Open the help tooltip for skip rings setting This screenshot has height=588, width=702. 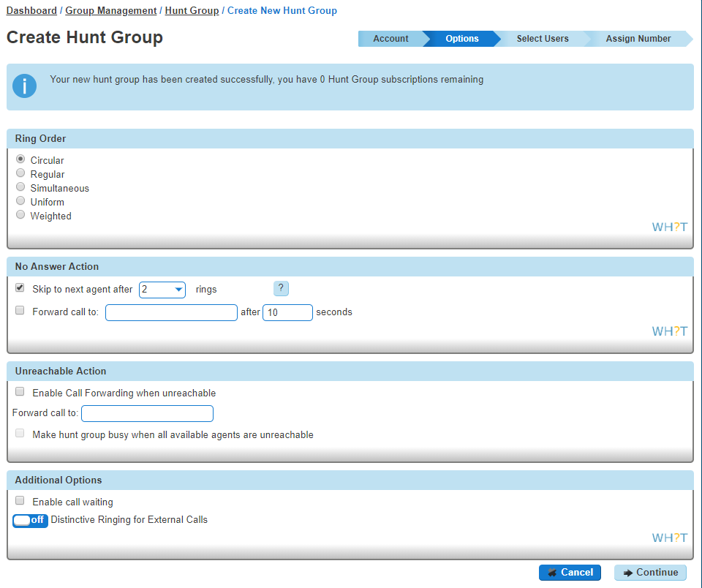[x=281, y=288]
